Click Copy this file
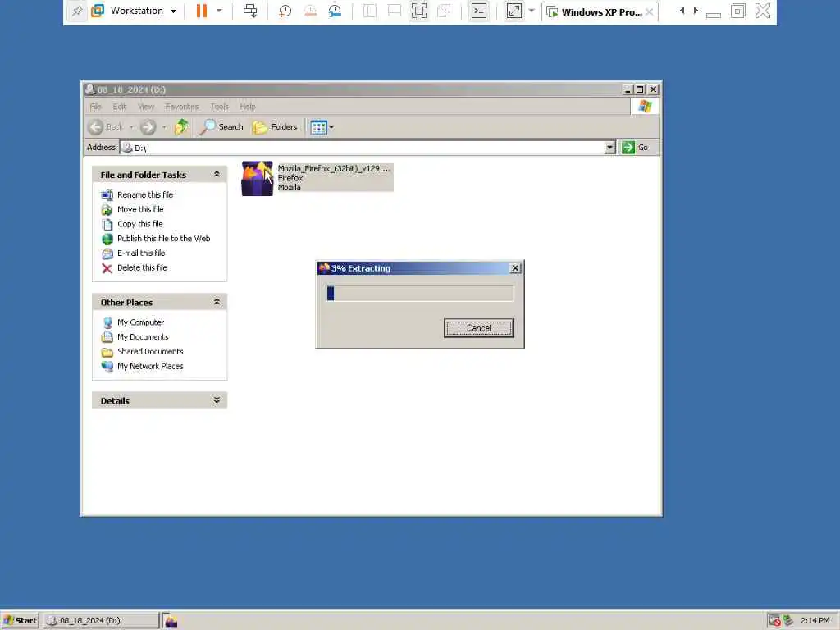Image resolution: width=840 pixels, height=630 pixels. tap(139, 224)
